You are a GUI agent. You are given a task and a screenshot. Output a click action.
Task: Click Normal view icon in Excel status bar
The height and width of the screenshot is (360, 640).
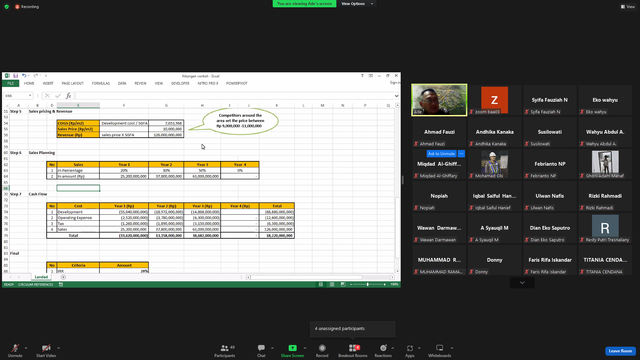321,284
